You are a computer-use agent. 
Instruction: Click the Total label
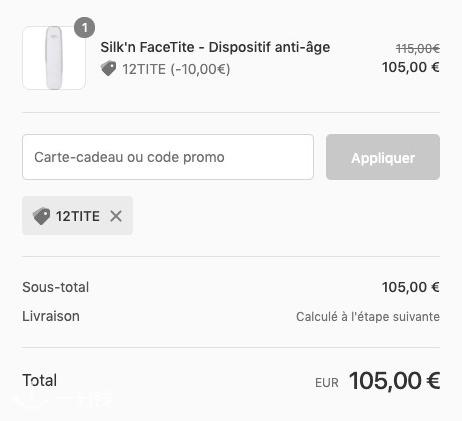(x=40, y=380)
